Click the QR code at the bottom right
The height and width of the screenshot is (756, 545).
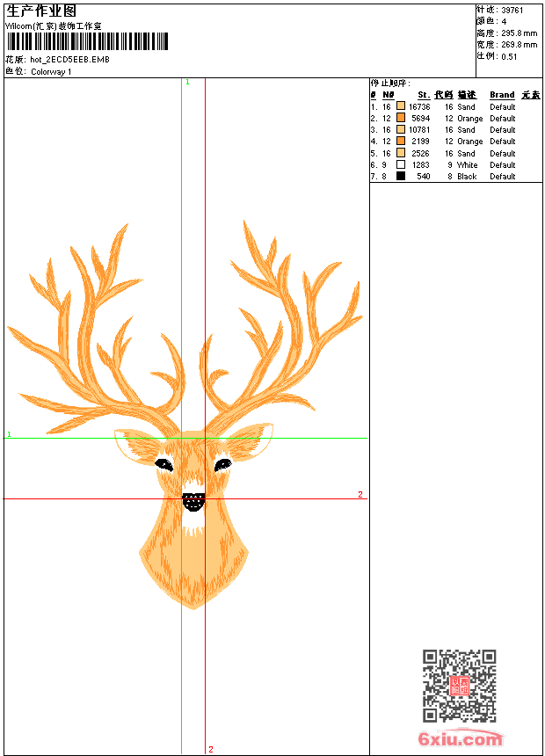point(459,685)
